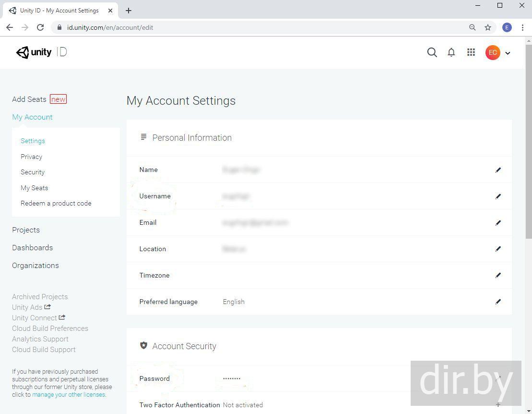This screenshot has height=414, width=532.
Task: Open a new browser tab
Action: point(128,11)
